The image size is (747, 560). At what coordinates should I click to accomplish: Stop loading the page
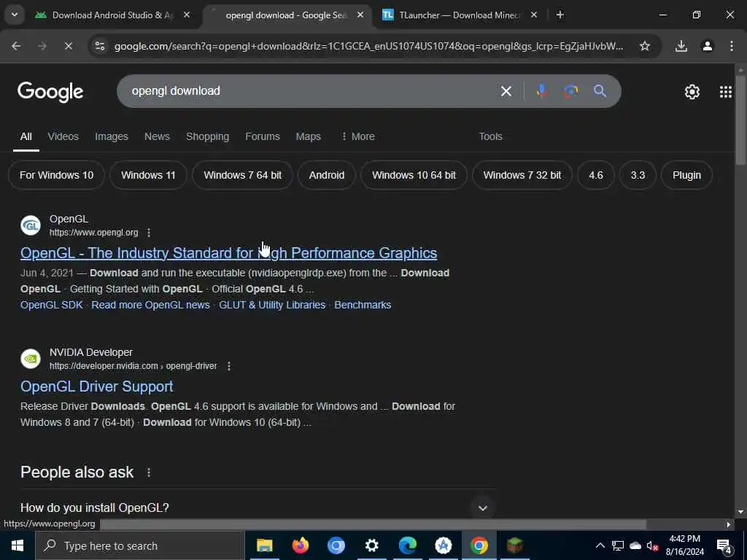(68, 46)
